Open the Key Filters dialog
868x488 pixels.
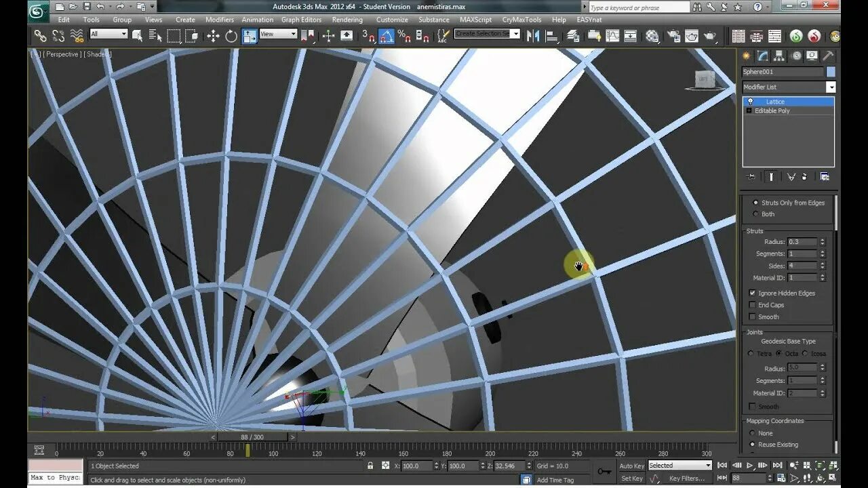pos(688,479)
